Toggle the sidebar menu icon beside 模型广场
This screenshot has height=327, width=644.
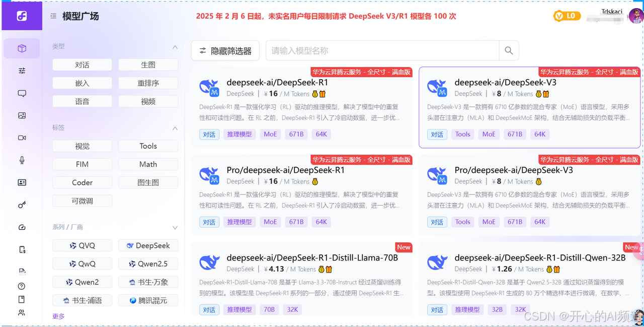pos(53,16)
